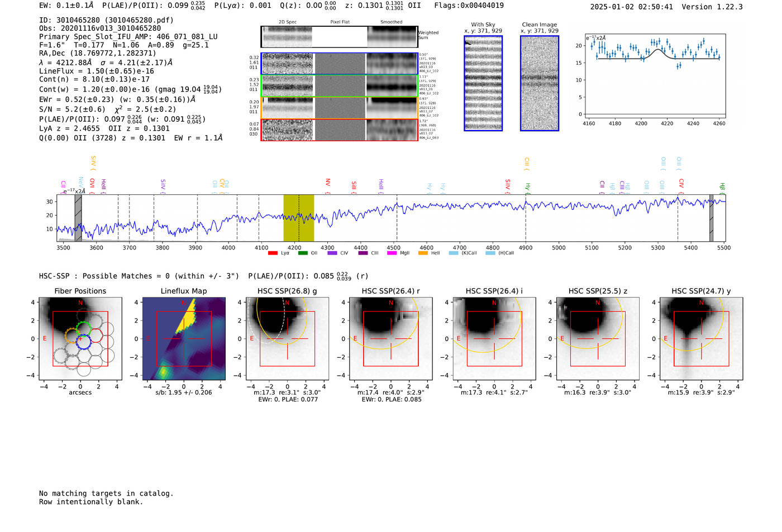This screenshot has height=532, width=782.
Task: Click the green OII legend swatch
Action: (x=303, y=253)
